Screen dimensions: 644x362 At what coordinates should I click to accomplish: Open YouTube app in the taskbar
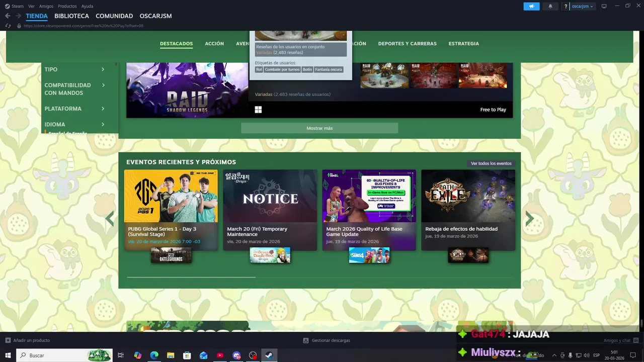coord(220,355)
